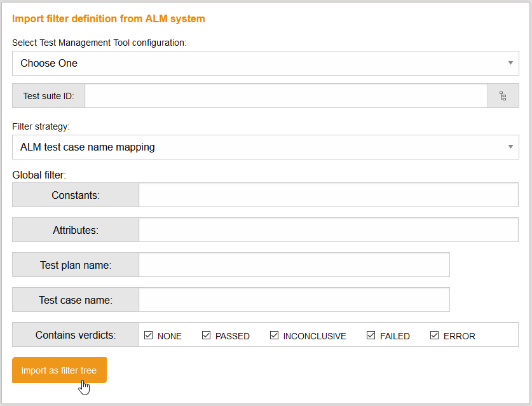
Task: Toggle the INCONCLUSIVE verdict checkbox
Action: (x=275, y=335)
